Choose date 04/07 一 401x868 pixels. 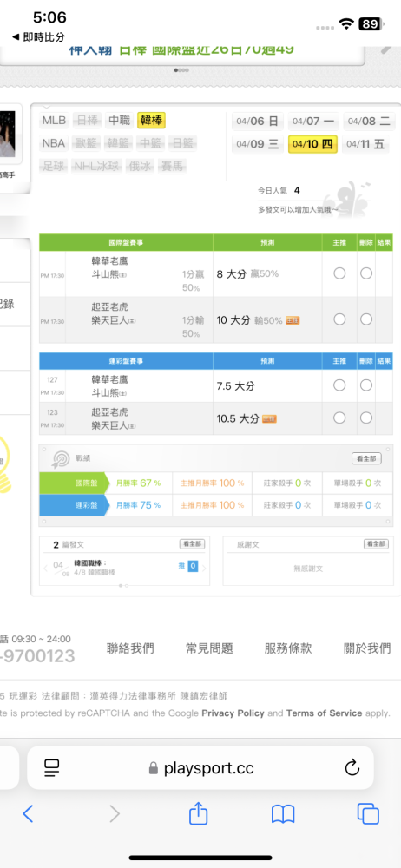pyautogui.click(x=313, y=122)
